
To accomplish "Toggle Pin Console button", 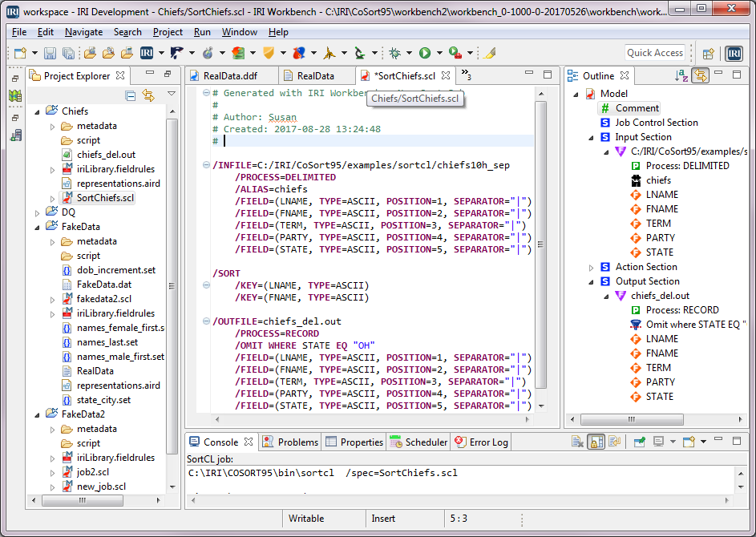I will (639, 442).
